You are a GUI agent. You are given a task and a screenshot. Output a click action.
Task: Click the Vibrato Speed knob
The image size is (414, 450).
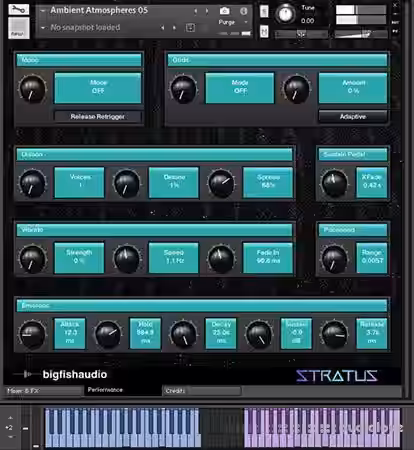pos(127,258)
